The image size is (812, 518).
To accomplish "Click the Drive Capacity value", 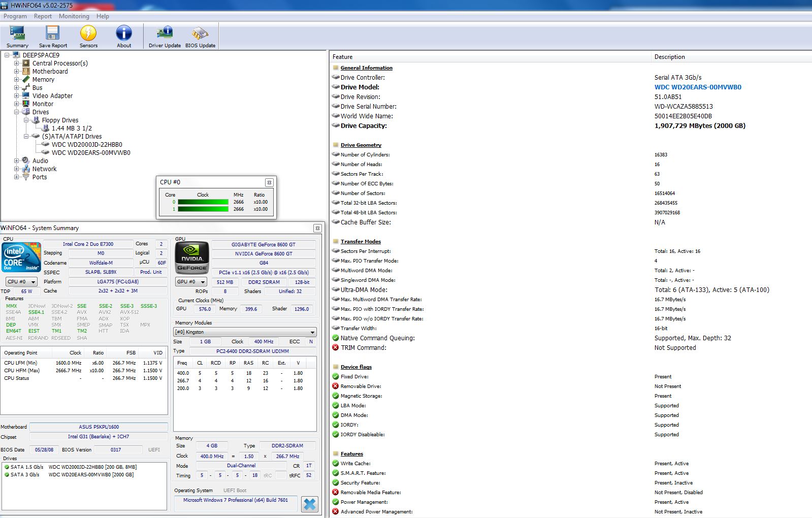I will [x=700, y=126].
